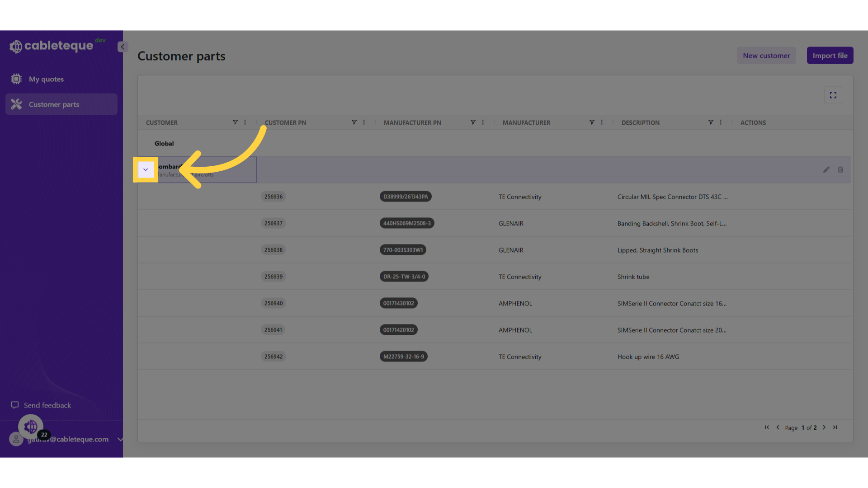Click the edit pencil icon for customer

tap(826, 170)
